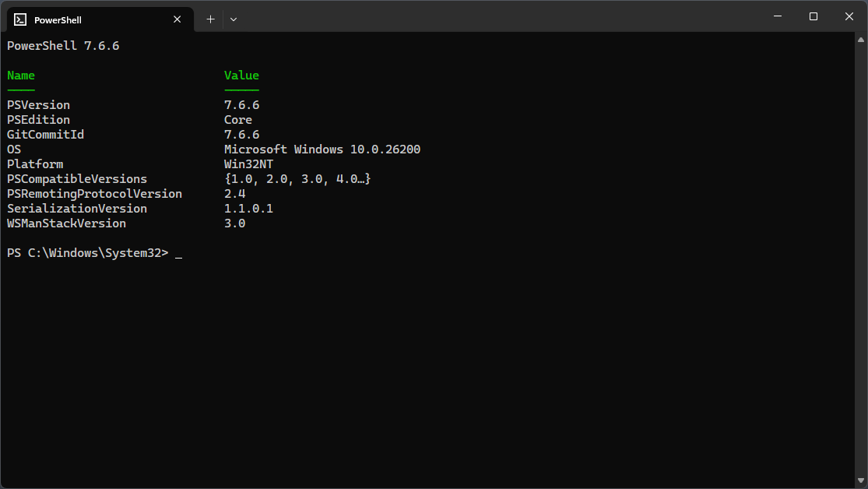Click the scrollbar up arrow
Viewport: 868px width, 489px height.
(861, 40)
